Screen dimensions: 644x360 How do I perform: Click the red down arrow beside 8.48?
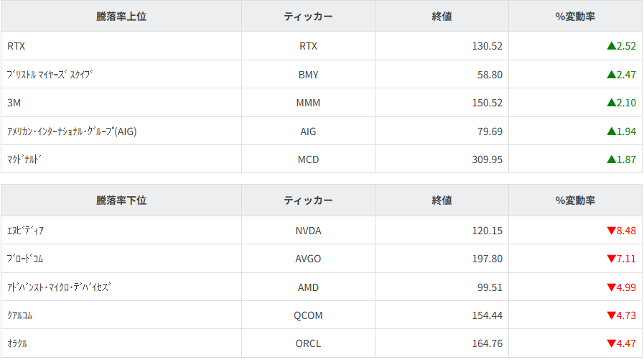click(611, 231)
